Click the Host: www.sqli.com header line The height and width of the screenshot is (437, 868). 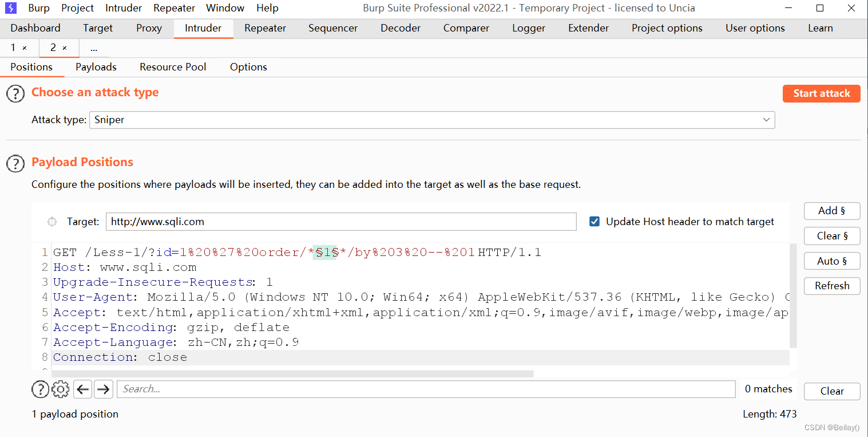[125, 267]
